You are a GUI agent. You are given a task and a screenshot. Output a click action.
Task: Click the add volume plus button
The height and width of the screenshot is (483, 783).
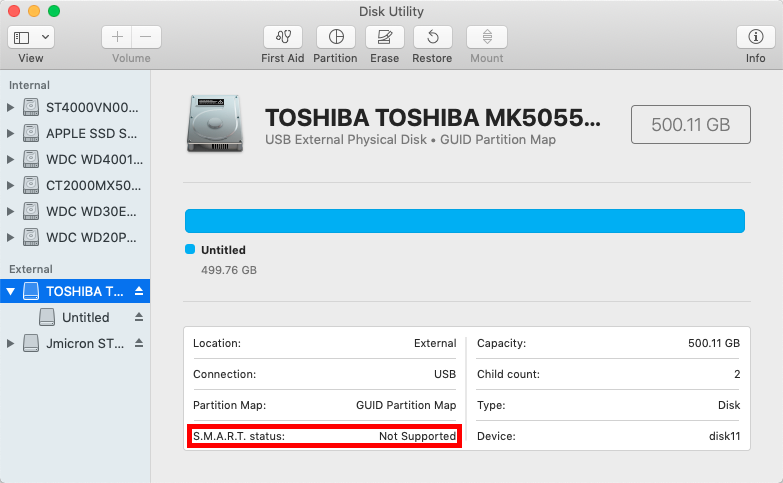[118, 37]
